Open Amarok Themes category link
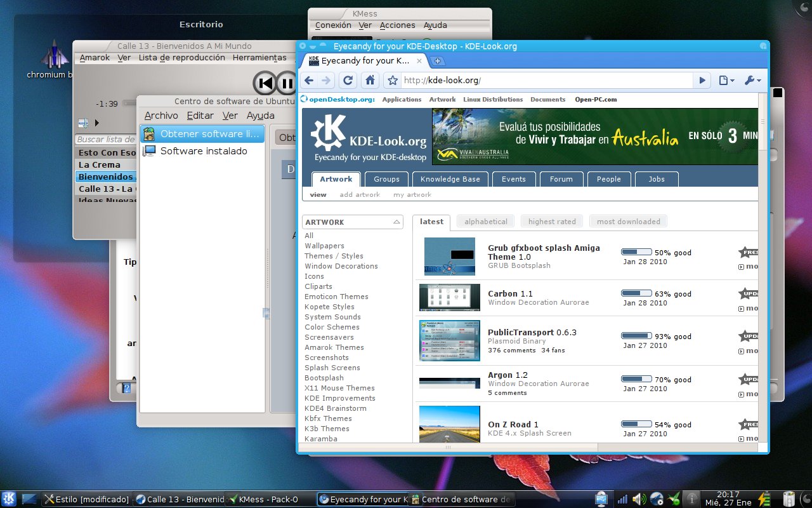The height and width of the screenshot is (508, 812). click(x=334, y=347)
